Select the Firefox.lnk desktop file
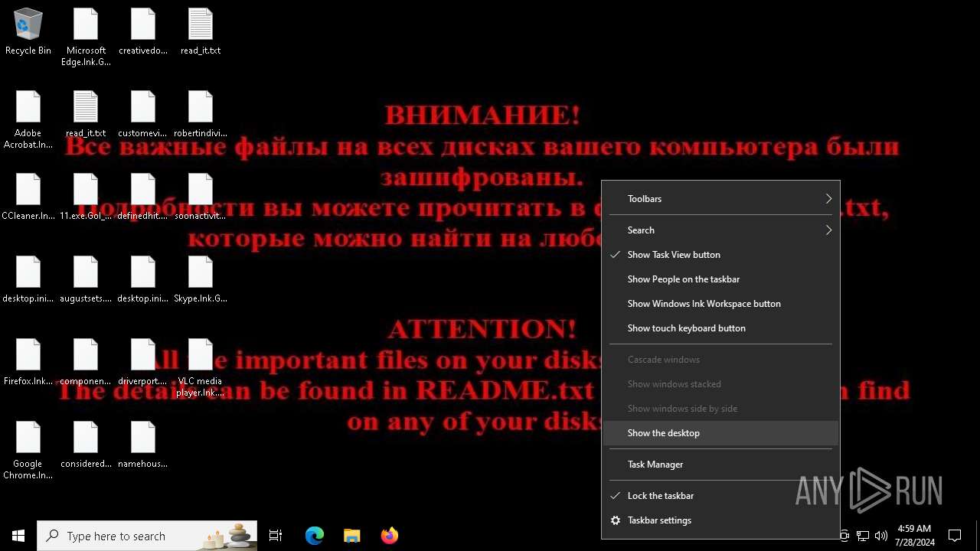This screenshot has width=980, height=551. [28, 363]
